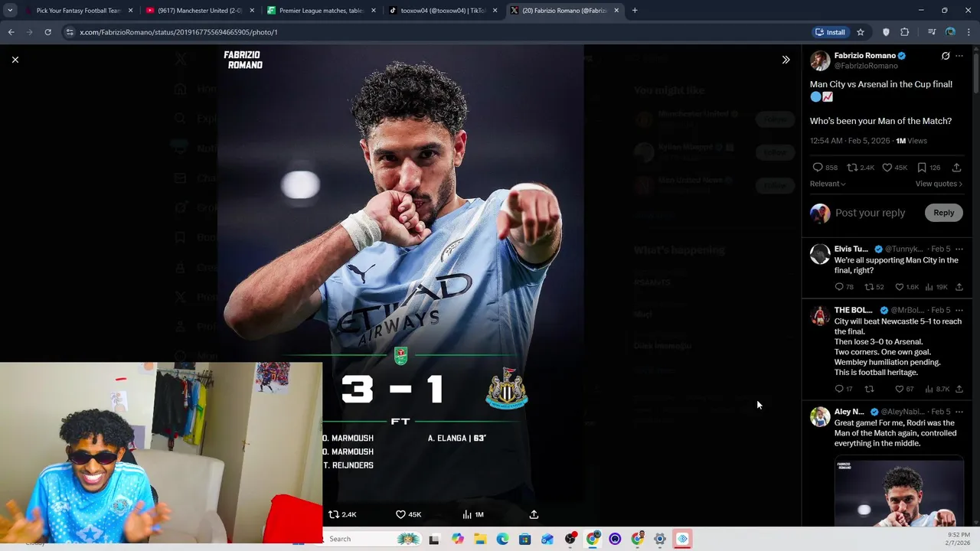Share Elvis Tu... reply
Image resolution: width=980 pixels, height=551 pixels.
click(959, 287)
